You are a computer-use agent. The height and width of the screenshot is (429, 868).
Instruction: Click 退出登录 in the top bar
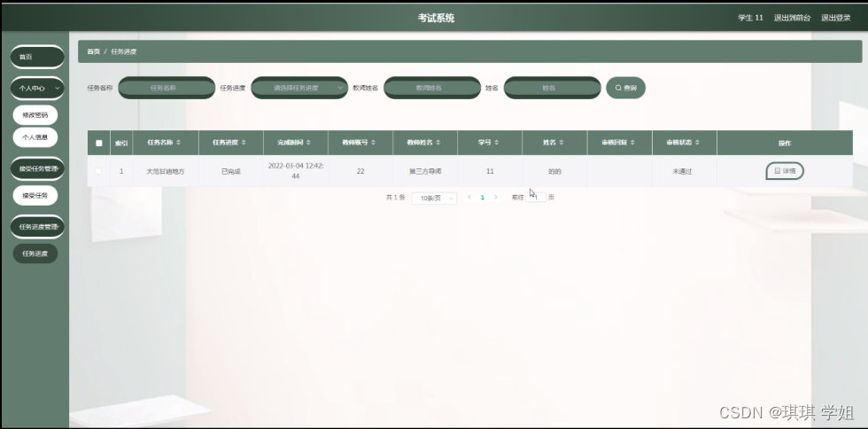pyautogui.click(x=836, y=18)
